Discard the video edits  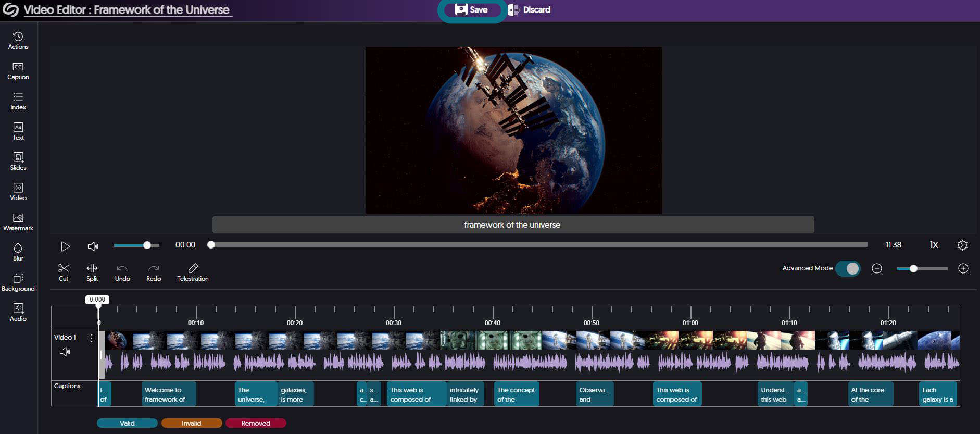point(530,10)
